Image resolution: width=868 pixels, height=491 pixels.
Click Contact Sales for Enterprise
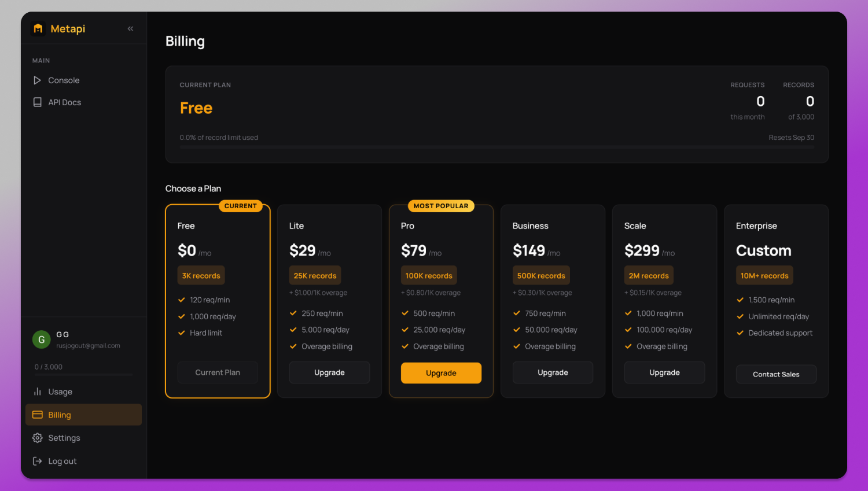pyautogui.click(x=776, y=374)
